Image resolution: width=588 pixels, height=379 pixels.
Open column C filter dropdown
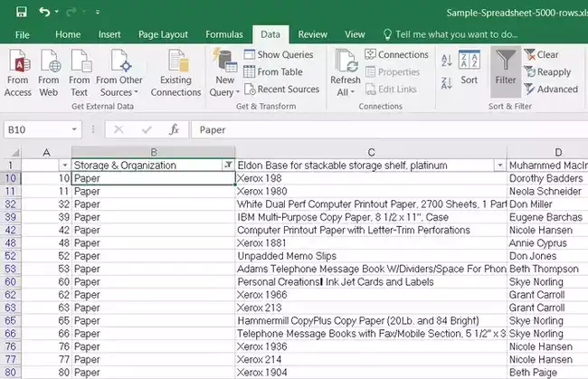click(x=499, y=165)
